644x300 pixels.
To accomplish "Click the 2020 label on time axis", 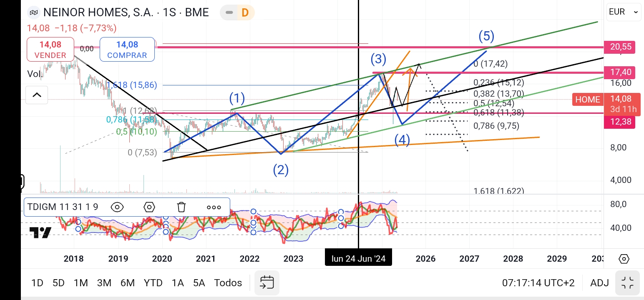I will click(162, 259).
